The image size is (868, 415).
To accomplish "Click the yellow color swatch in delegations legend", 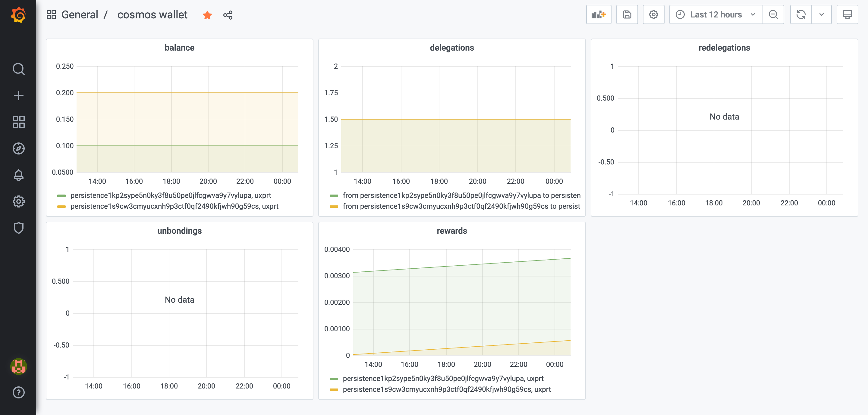I will 334,206.
